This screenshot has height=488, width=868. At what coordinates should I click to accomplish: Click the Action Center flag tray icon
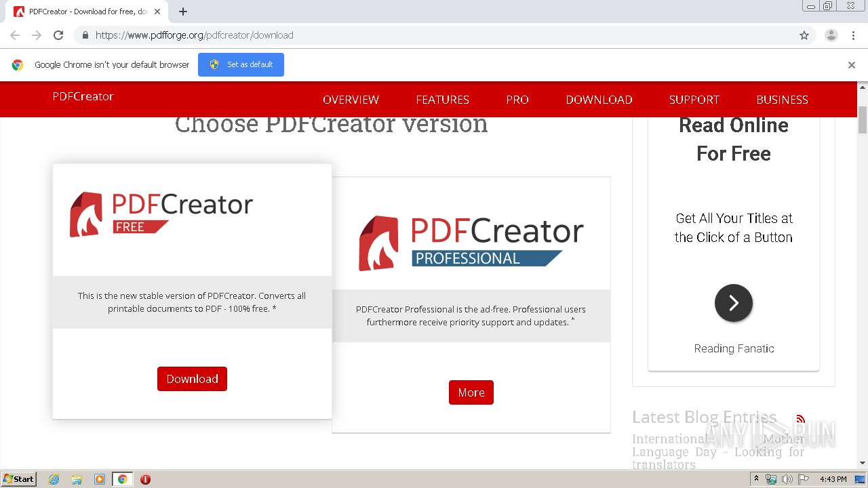[x=804, y=479]
